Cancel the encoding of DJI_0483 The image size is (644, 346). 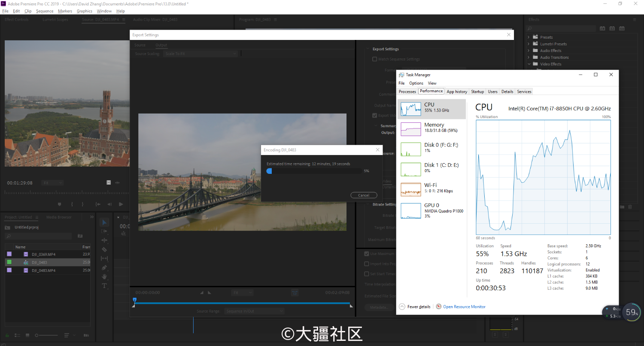point(364,195)
